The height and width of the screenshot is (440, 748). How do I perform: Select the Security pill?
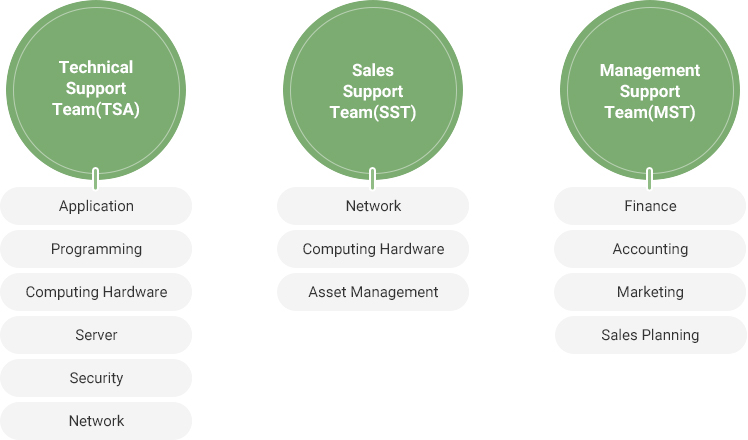coord(96,378)
